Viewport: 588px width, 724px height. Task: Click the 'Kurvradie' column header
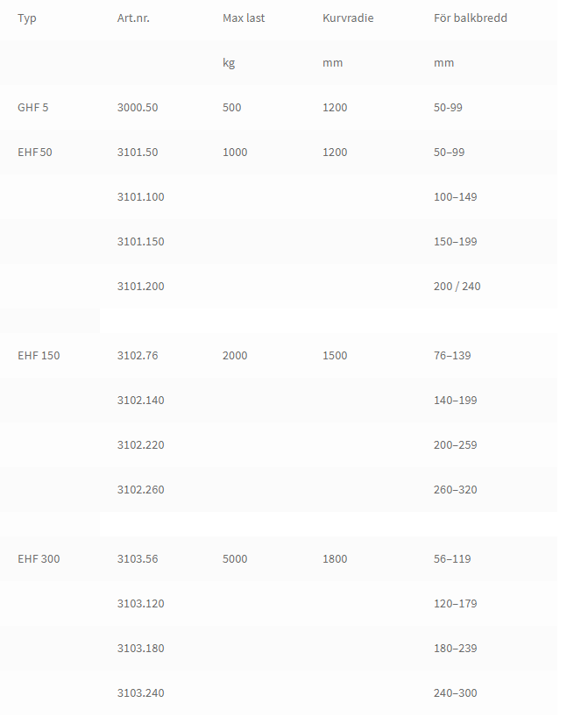[x=348, y=18]
